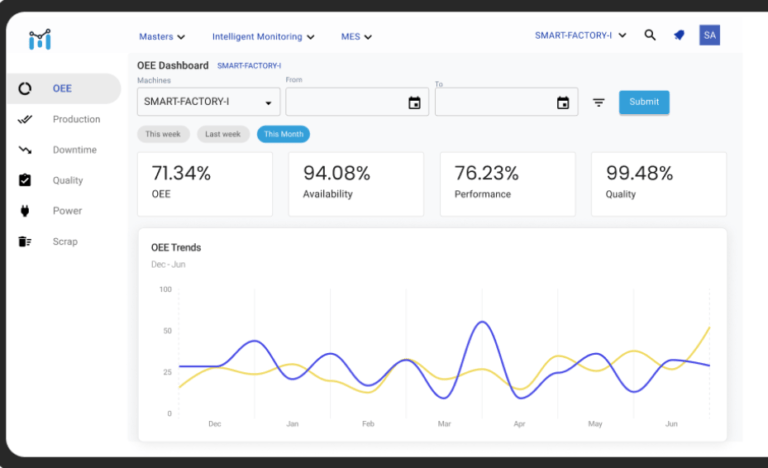
Task: Open the MES menu
Action: point(356,37)
